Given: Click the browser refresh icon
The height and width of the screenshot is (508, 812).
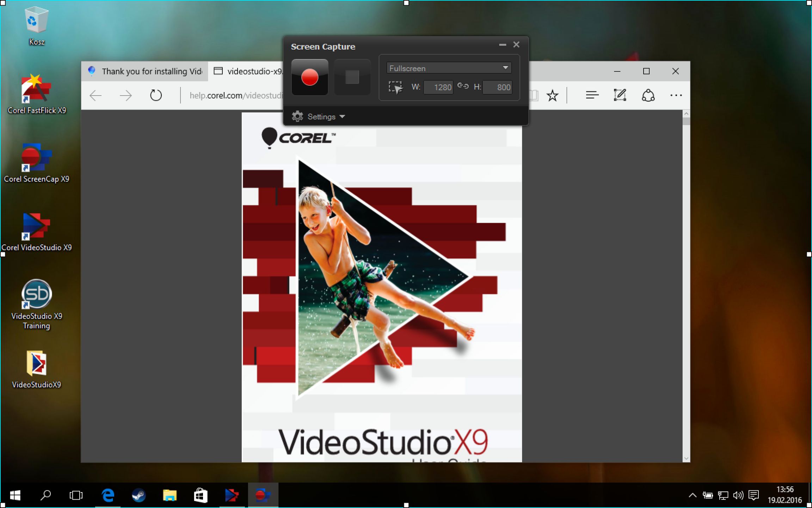Looking at the screenshot, I should pos(156,95).
